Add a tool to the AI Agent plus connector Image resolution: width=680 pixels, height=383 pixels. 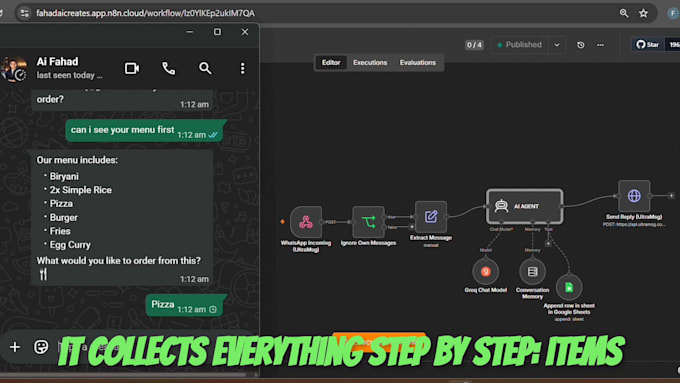pos(548,244)
